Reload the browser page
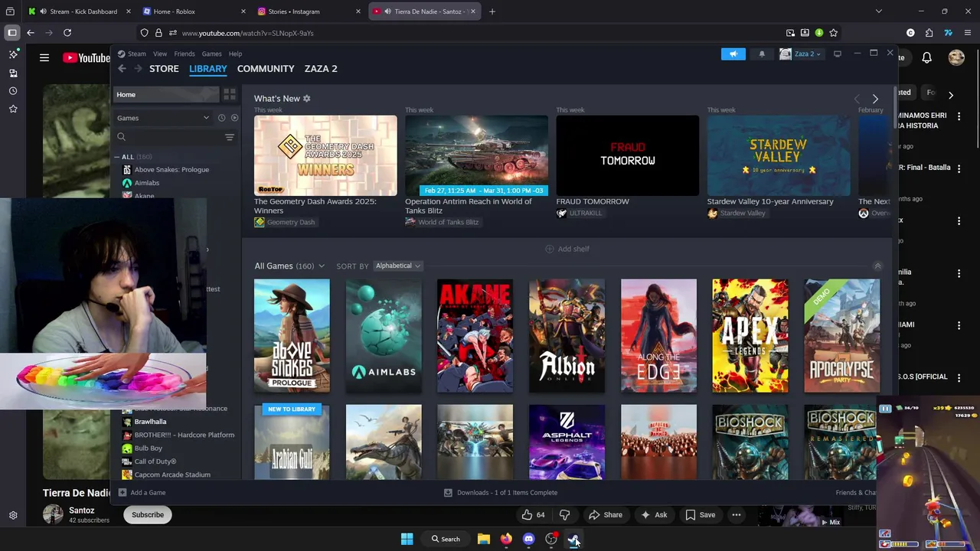The width and height of the screenshot is (980, 551). [67, 33]
